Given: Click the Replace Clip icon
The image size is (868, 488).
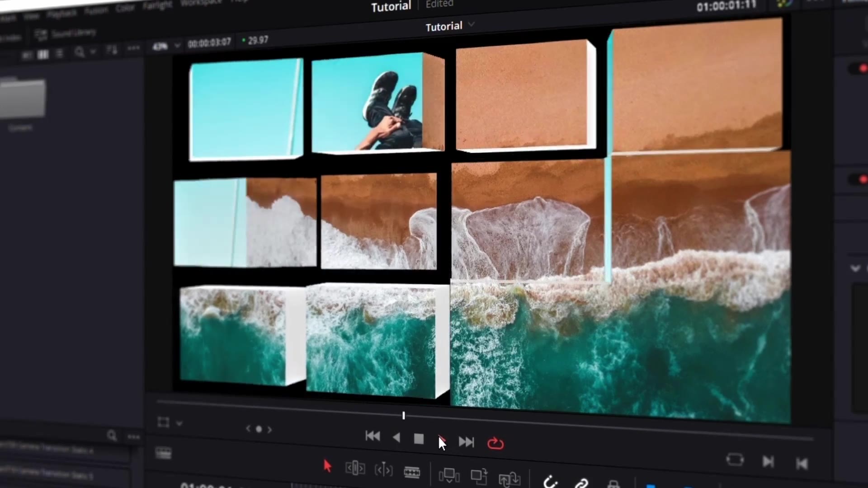Looking at the screenshot, I should [509, 479].
